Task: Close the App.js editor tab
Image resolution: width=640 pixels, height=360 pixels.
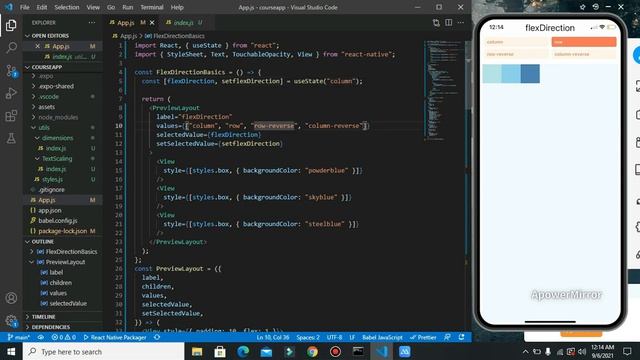Action: pyautogui.click(x=152, y=22)
